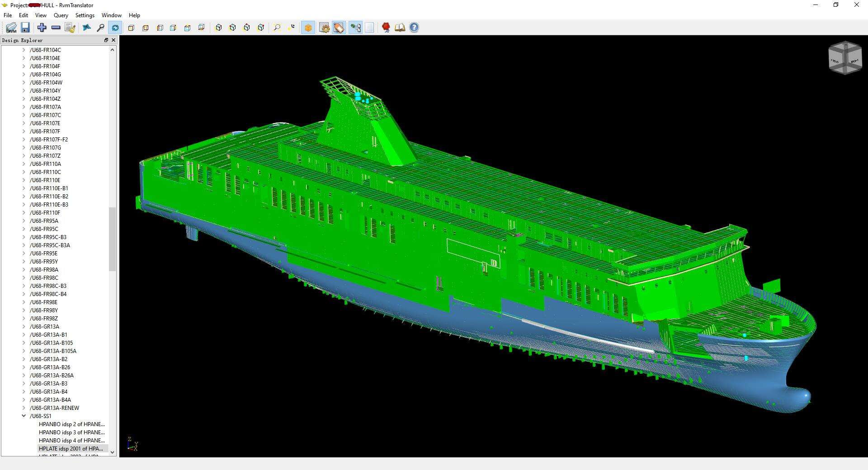This screenshot has height=470, width=868.
Task: Click the Save floppy disk icon
Action: pyautogui.click(x=25, y=28)
